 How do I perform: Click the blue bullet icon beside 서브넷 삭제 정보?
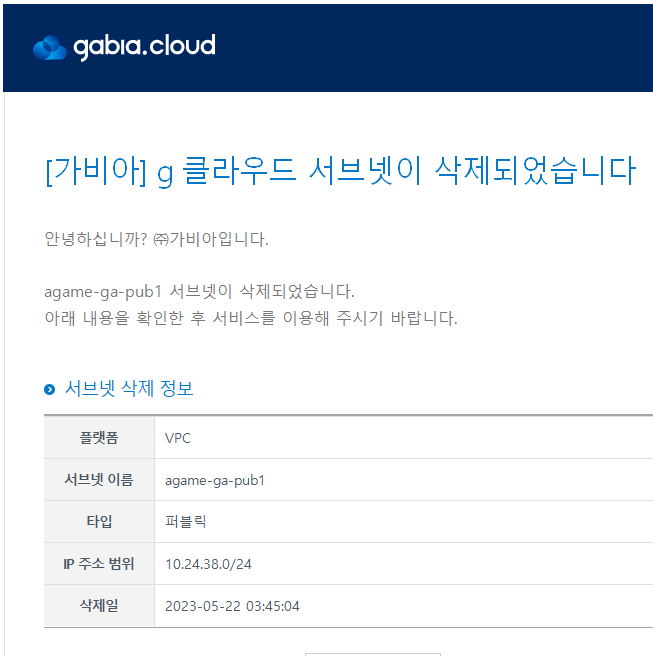coord(49,390)
